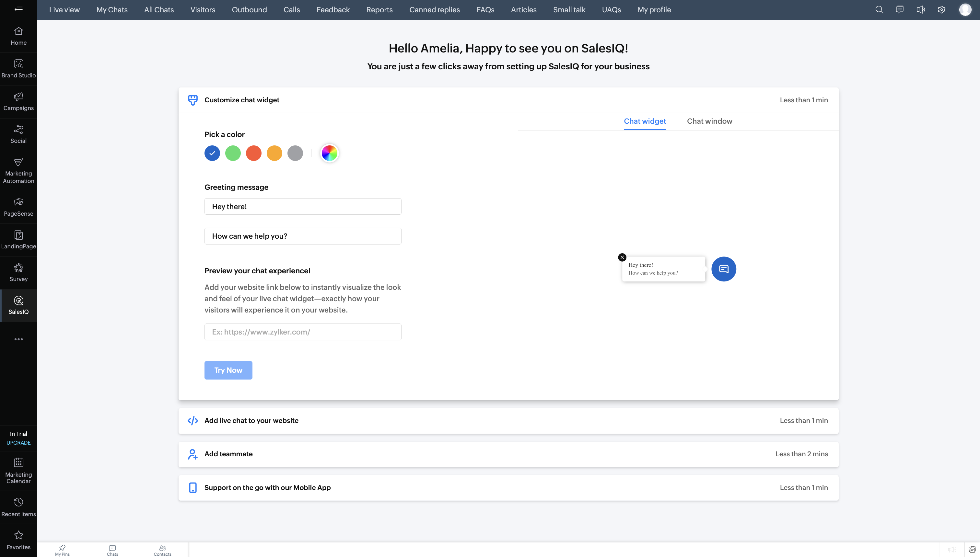
Task: Pick the green color swatch
Action: tap(233, 153)
